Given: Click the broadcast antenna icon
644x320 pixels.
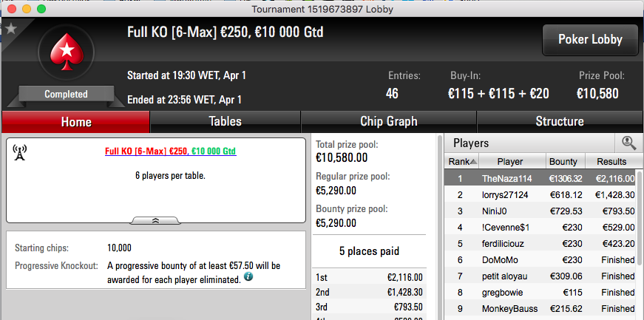Looking at the screenshot, I should [19, 152].
